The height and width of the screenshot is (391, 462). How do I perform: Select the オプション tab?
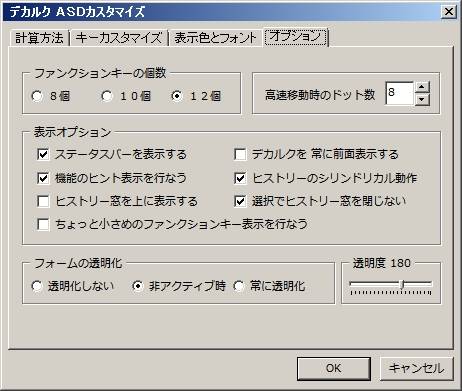pos(295,36)
